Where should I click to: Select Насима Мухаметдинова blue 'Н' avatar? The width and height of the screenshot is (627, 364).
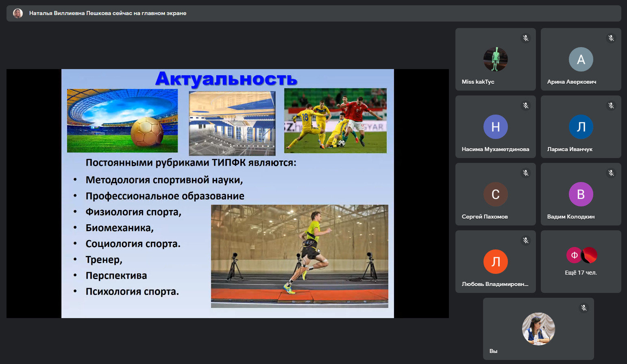495,127
